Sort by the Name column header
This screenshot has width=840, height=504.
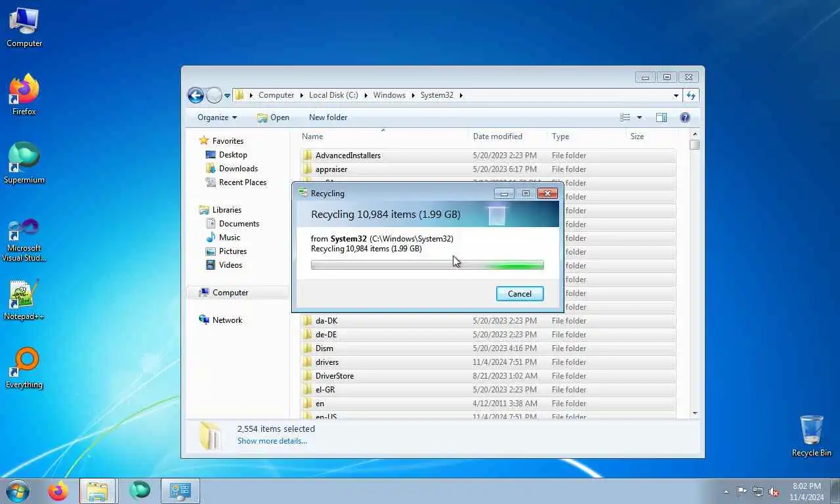click(x=383, y=136)
